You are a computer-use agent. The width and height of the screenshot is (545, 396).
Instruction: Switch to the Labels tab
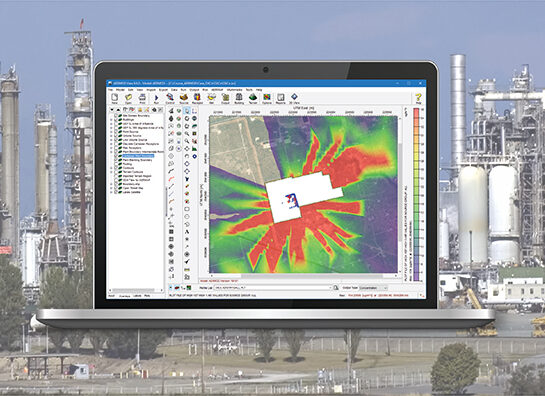(x=137, y=296)
